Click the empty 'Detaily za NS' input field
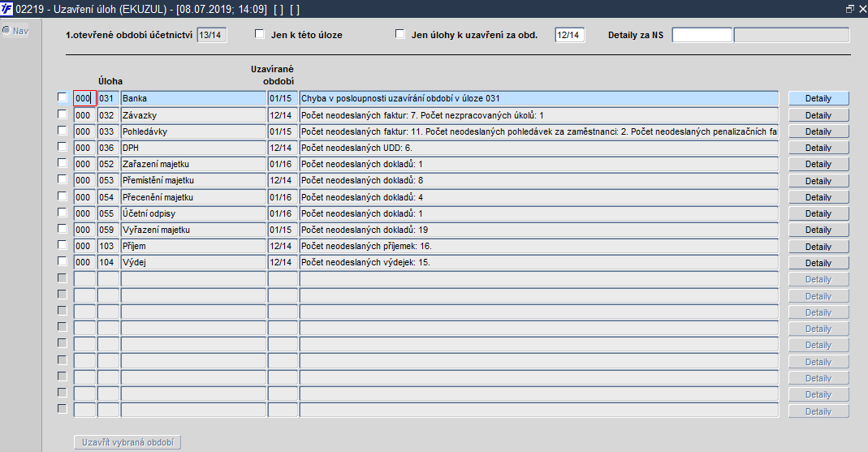 [x=702, y=35]
